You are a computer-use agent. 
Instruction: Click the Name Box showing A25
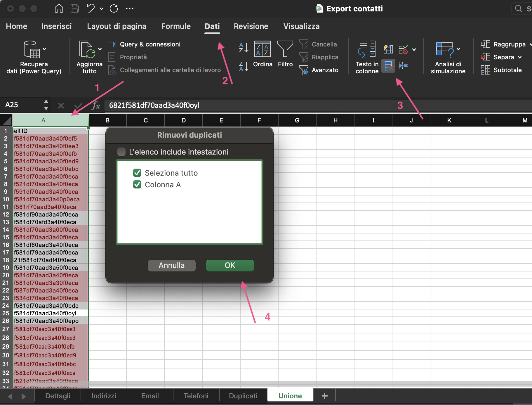click(x=21, y=105)
